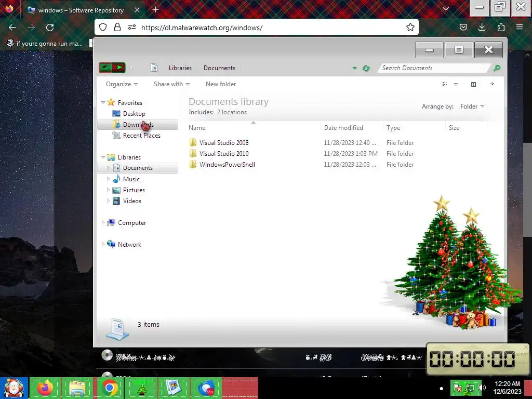Screen dimensions: 532x399
Task: Open the Firefox extensions puzzle icon
Action: 501,27
